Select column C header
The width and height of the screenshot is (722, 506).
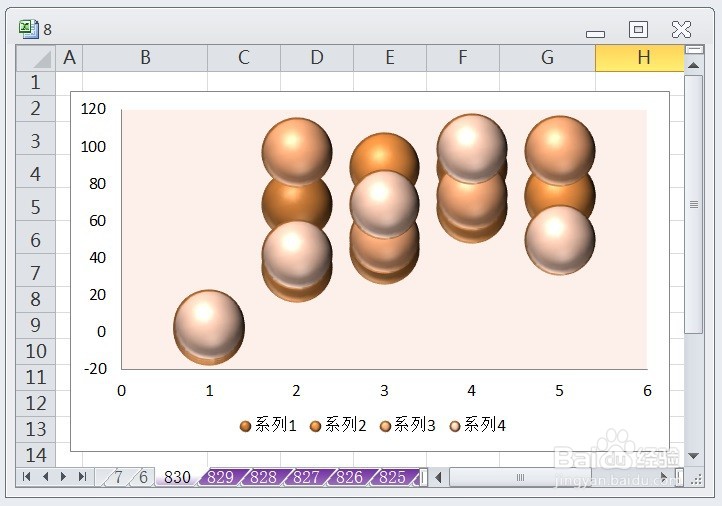244,58
